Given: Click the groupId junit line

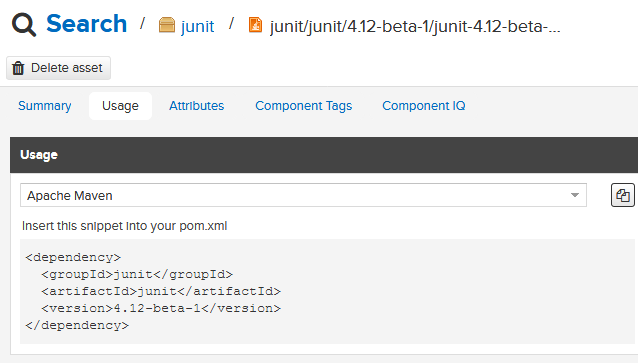Looking at the screenshot, I should (x=137, y=275).
